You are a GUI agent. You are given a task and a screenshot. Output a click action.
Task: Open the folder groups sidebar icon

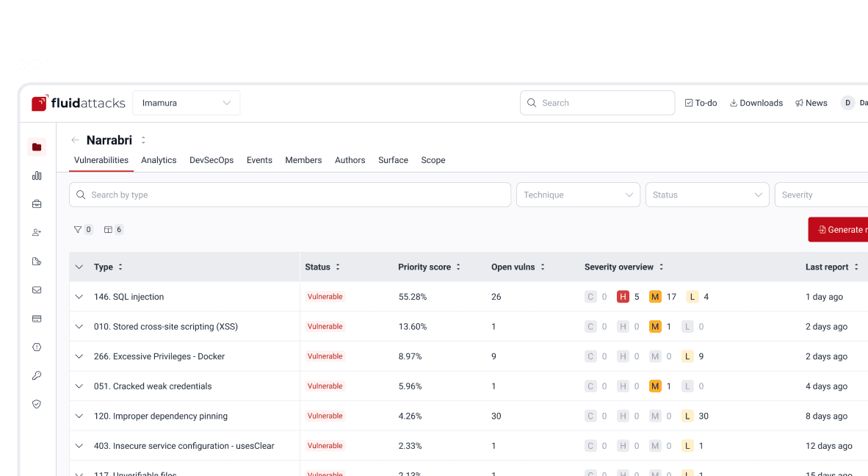point(37,147)
